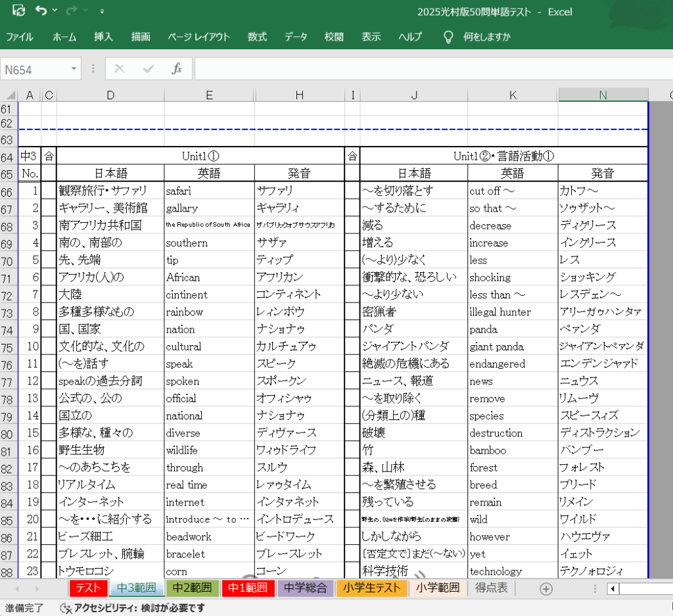Screen dimensions: 673x616
Task: Click the add new sheet plus icon
Action: (545, 588)
